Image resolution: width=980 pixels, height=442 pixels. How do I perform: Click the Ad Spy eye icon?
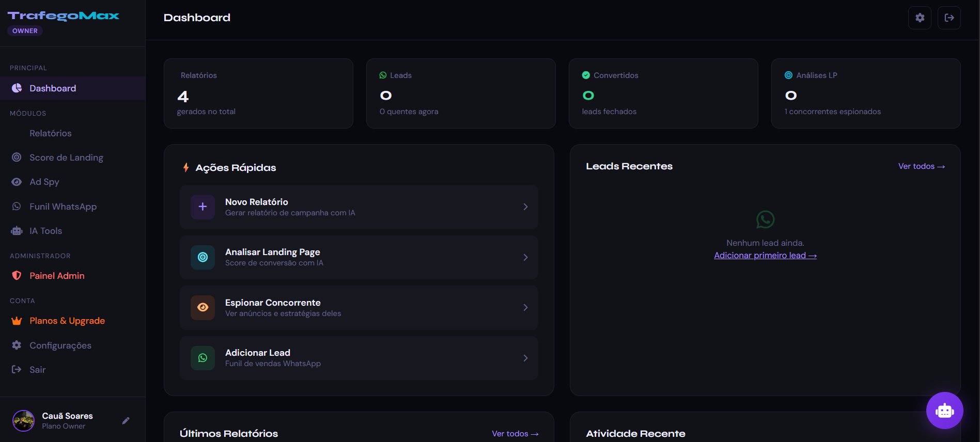17,182
